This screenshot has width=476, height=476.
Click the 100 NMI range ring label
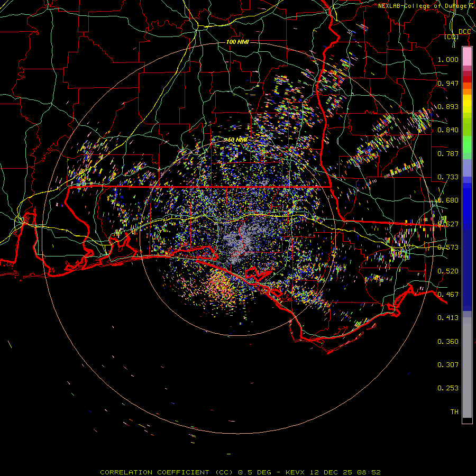point(237,42)
